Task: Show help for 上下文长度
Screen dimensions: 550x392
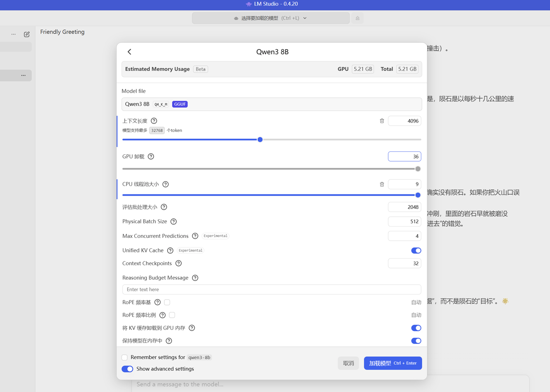Action: point(154,121)
